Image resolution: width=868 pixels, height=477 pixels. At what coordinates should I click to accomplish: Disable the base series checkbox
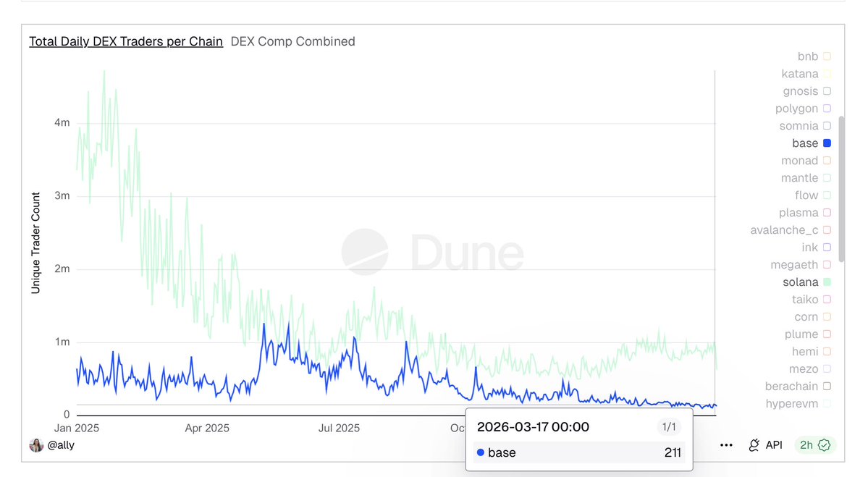(827, 143)
